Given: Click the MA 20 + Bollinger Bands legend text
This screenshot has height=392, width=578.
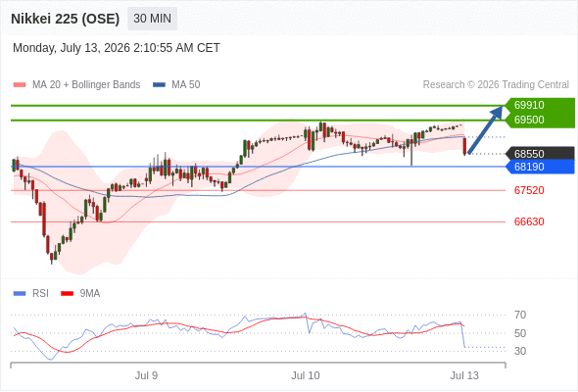Looking at the screenshot, I should pyautogui.click(x=86, y=85).
